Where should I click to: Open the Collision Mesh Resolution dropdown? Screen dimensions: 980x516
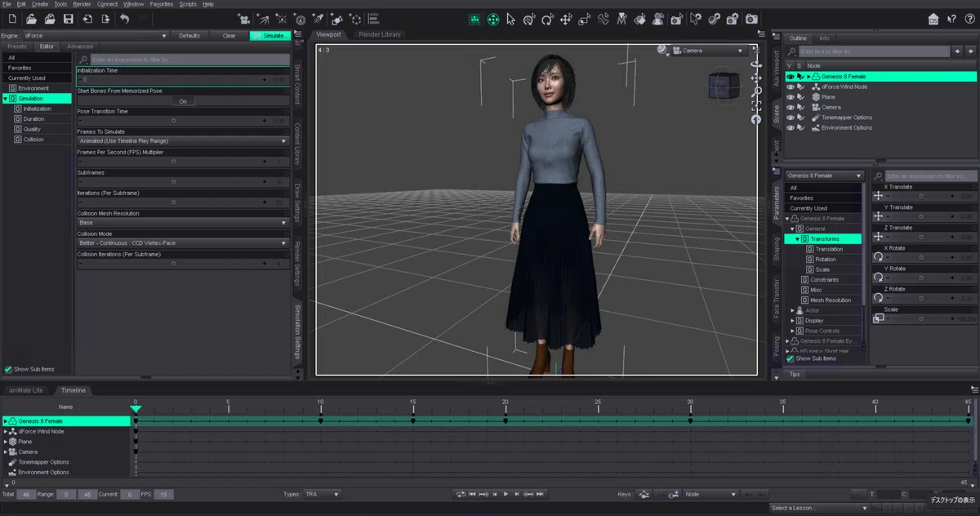pyautogui.click(x=182, y=222)
